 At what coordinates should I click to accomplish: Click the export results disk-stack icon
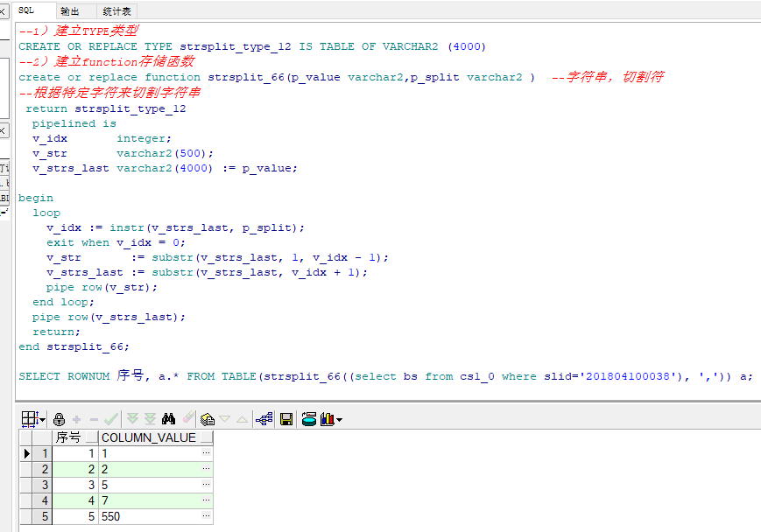pyautogui.click(x=308, y=419)
